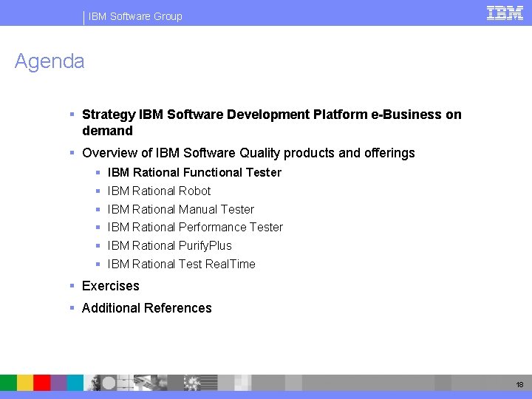Click 'IBM Rational PurifyPlus' item

tap(170, 245)
